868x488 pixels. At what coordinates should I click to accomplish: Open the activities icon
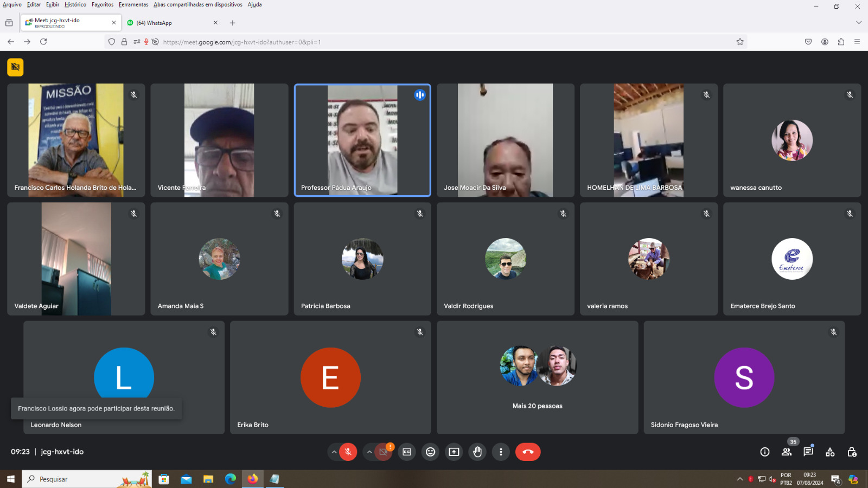(830, 452)
